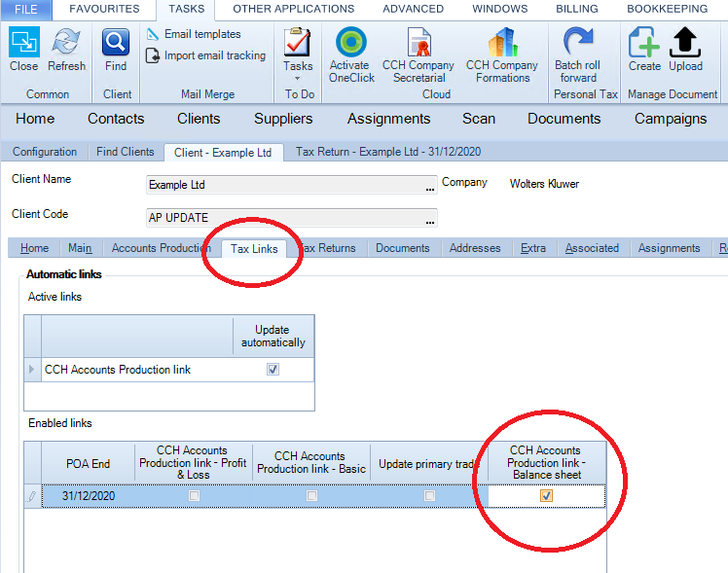Select the 31/12/2020 POA End cell

point(89,495)
